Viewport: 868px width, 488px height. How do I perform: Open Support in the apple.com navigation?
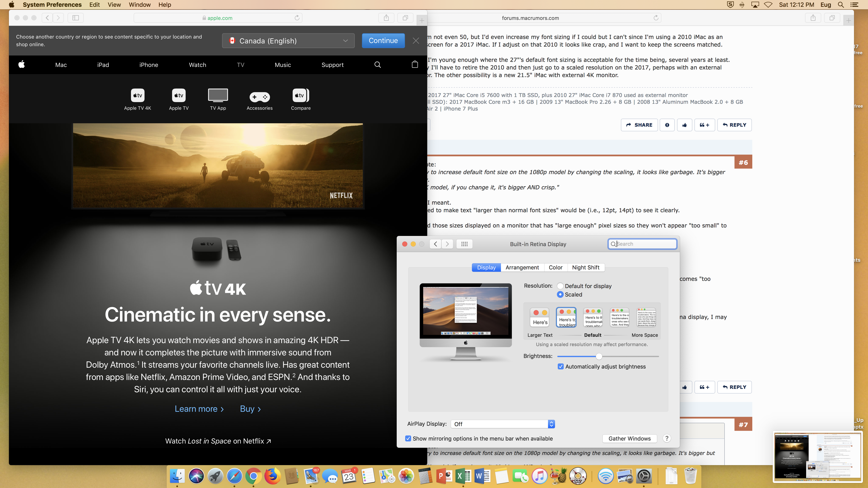coord(332,65)
